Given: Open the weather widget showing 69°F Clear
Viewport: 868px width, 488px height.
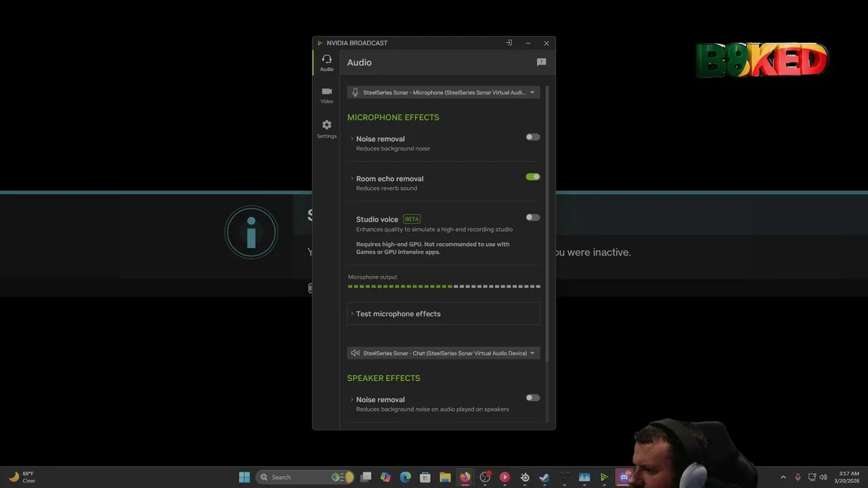Looking at the screenshot, I should [x=22, y=477].
